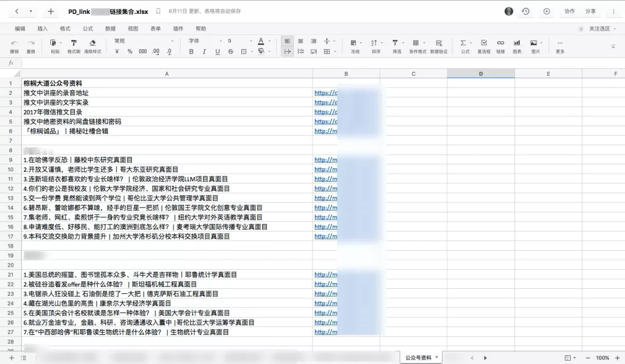Open the font color picker
Image resolution: width=625 pixels, height=364 pixels.
pyautogui.click(x=261, y=42)
